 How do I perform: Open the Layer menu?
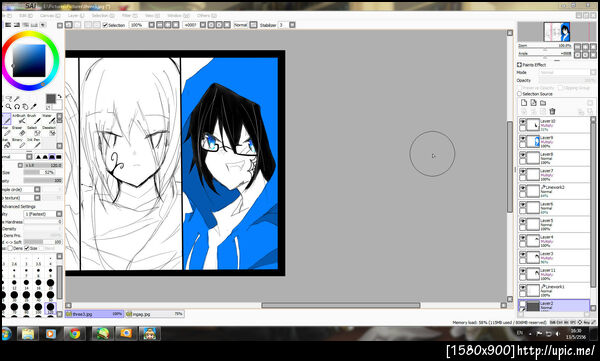[75, 16]
